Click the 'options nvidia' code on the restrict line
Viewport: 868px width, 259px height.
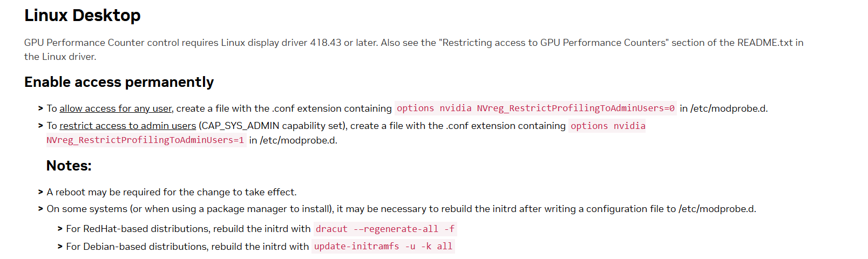click(608, 126)
